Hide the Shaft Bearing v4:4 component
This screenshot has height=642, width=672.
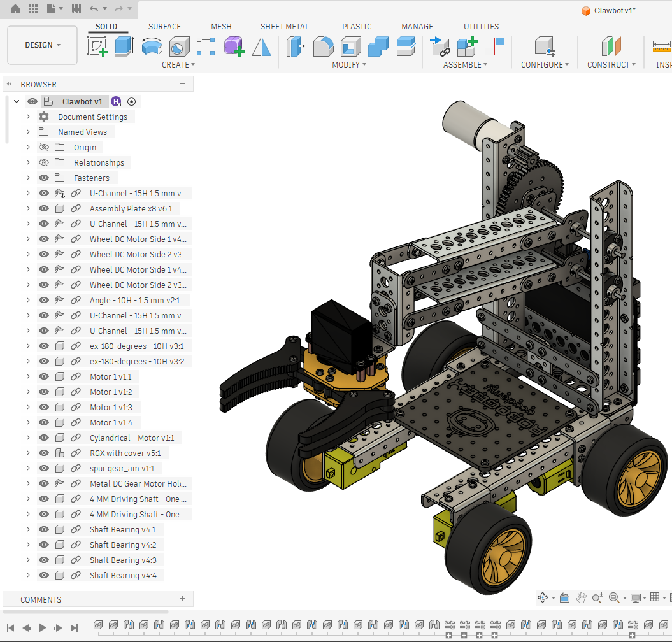pos(44,575)
